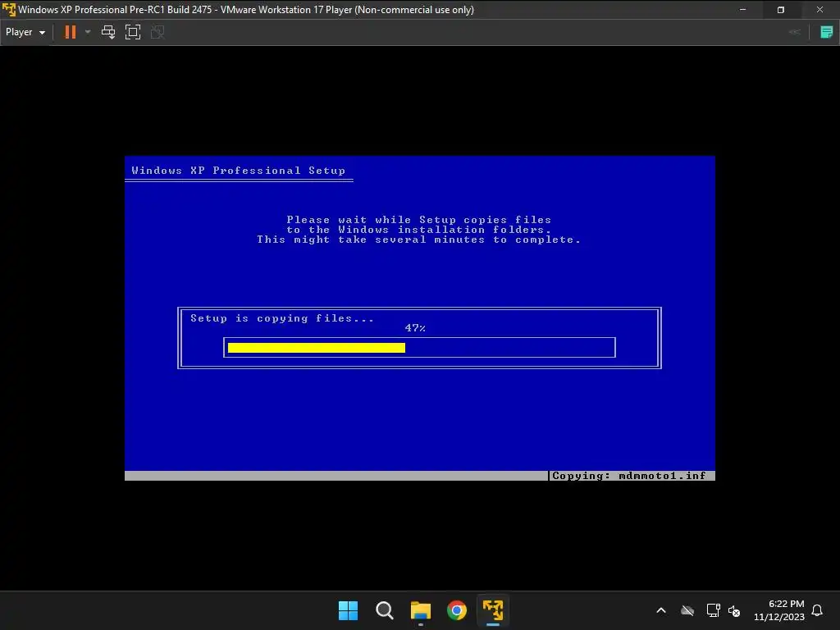Image resolution: width=840 pixels, height=630 pixels.
Task: Open the notifications bell icon
Action: (817, 610)
